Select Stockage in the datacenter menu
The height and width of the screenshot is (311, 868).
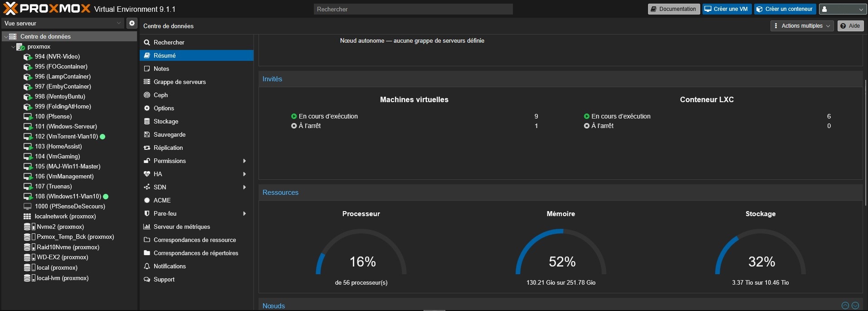(166, 121)
